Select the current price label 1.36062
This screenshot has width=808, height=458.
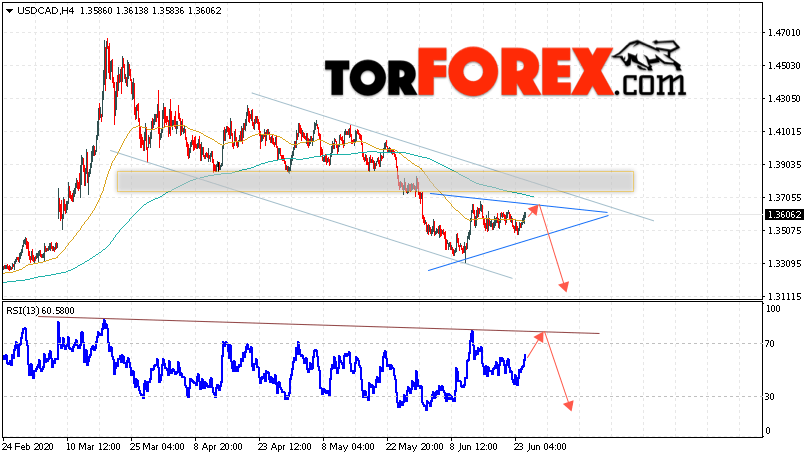point(784,214)
